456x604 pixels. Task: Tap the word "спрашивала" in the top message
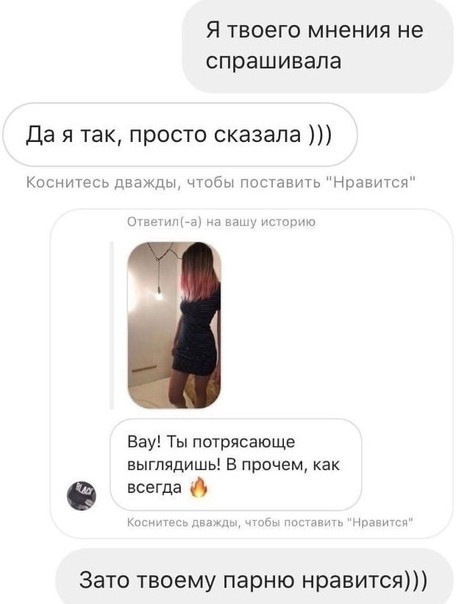273,61
